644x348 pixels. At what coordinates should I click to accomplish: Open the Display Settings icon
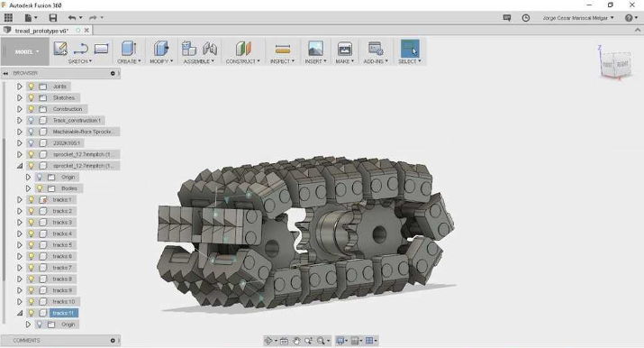340,341
